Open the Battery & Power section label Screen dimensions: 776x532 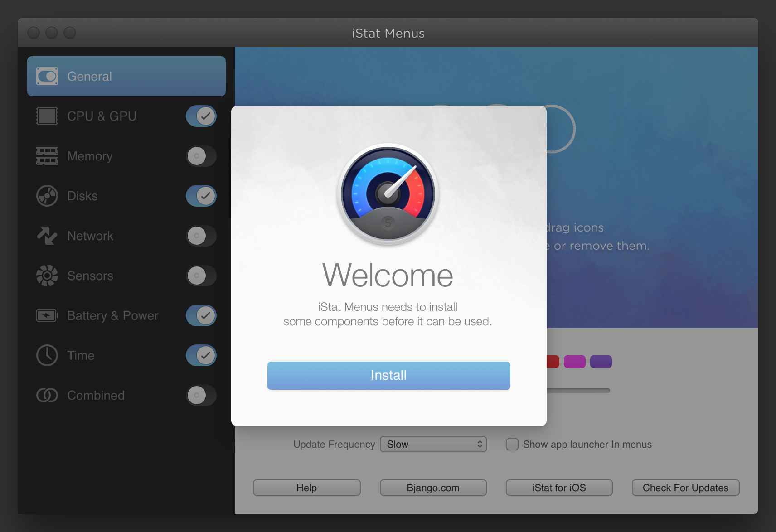pyautogui.click(x=113, y=315)
